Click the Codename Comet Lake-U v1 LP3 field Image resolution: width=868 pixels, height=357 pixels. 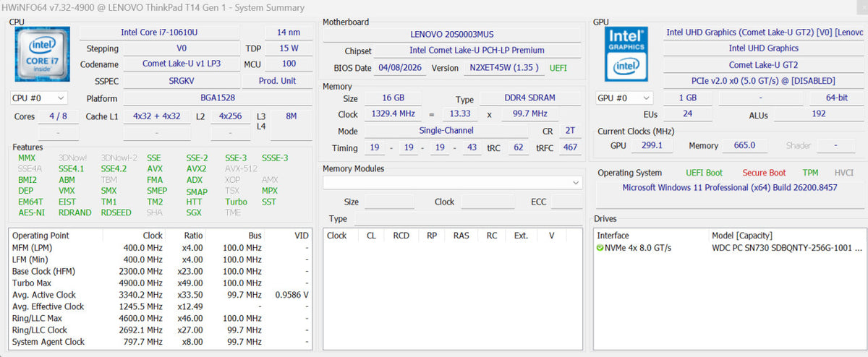tap(182, 64)
